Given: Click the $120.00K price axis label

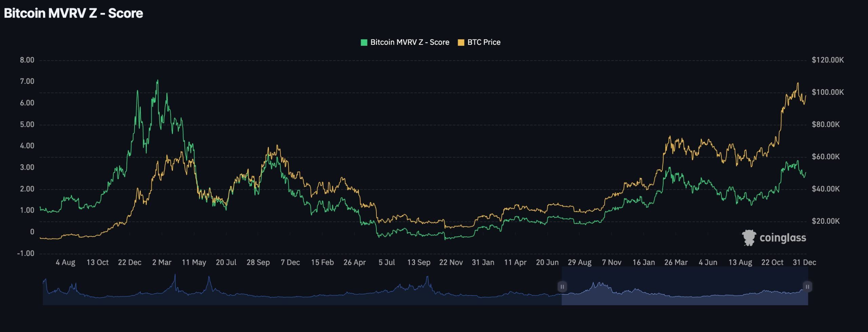Looking at the screenshot, I should point(828,60).
